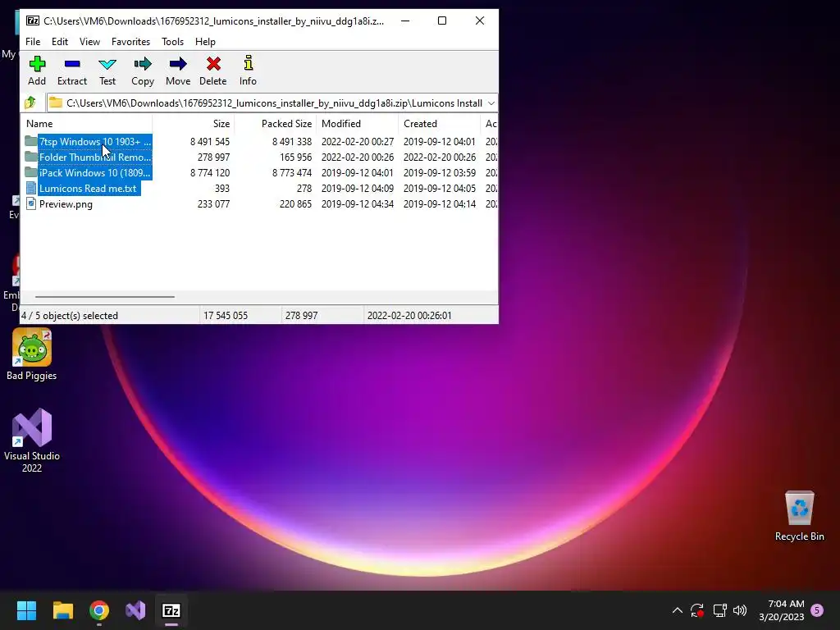Sort by Packed Size column header
The height and width of the screenshot is (630, 840).
[276, 124]
